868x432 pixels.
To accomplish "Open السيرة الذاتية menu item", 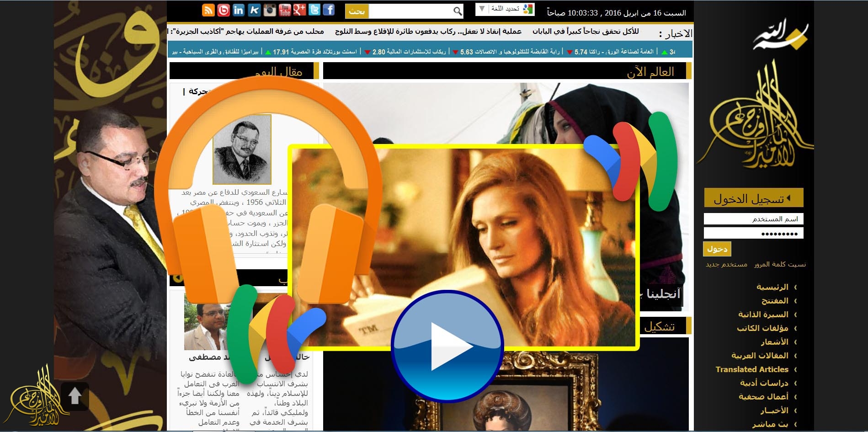I will (763, 315).
